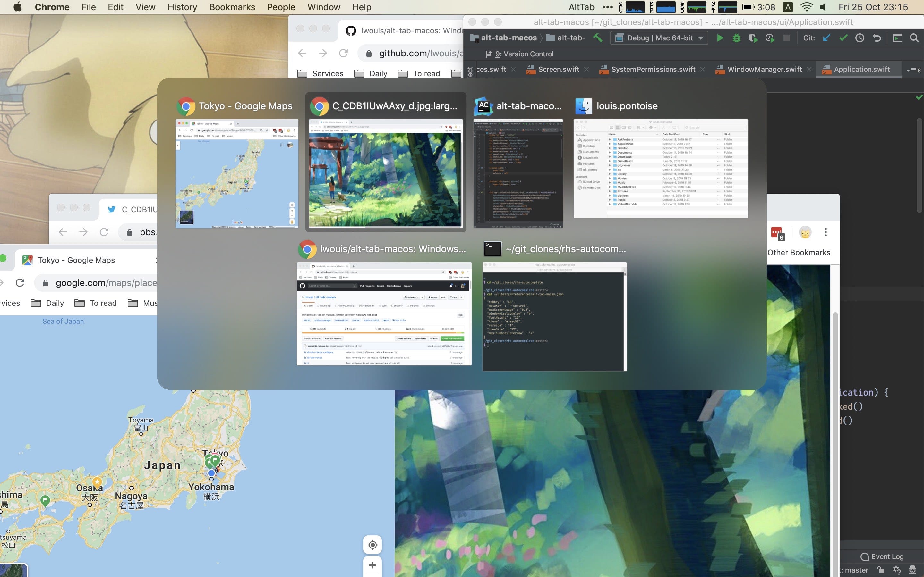The width and height of the screenshot is (924, 577).
Task: Select the WindowManager.swift tab
Action: (x=764, y=69)
